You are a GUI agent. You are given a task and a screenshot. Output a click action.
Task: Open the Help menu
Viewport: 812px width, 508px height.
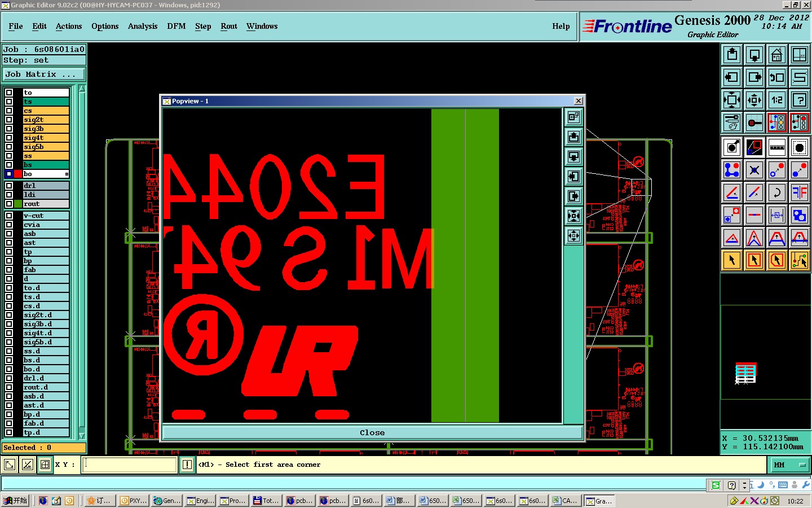point(561,26)
